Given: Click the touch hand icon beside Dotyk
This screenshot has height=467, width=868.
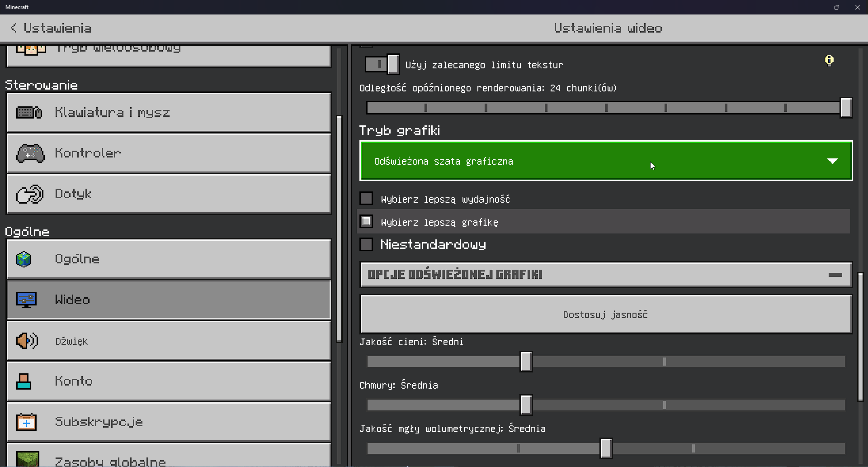Looking at the screenshot, I should [x=30, y=194].
